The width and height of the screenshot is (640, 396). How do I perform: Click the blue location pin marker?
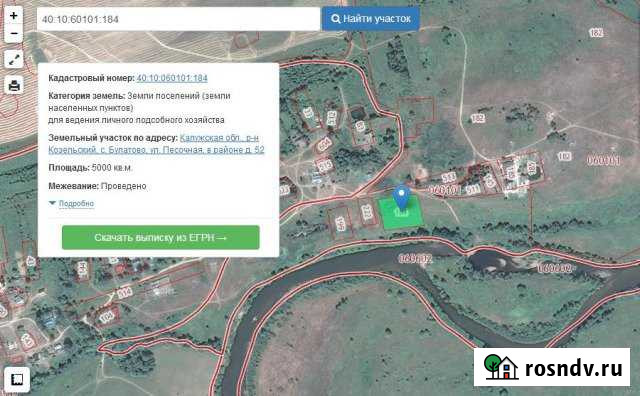(402, 198)
